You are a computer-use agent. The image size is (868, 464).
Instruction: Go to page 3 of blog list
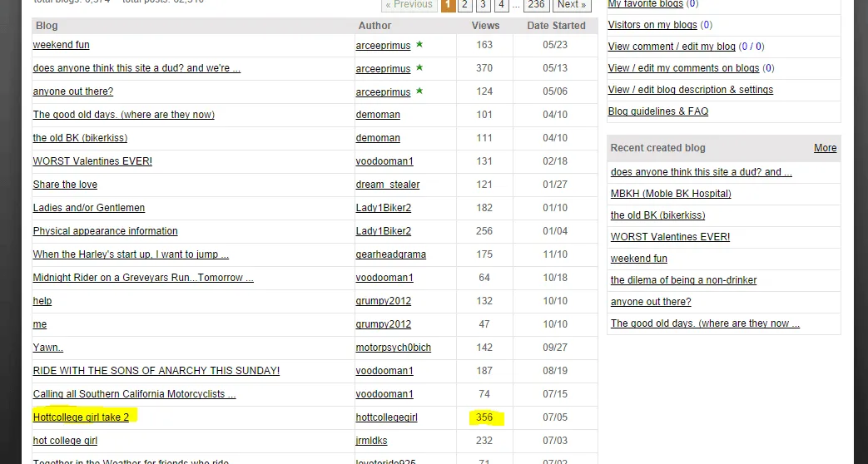(x=483, y=5)
